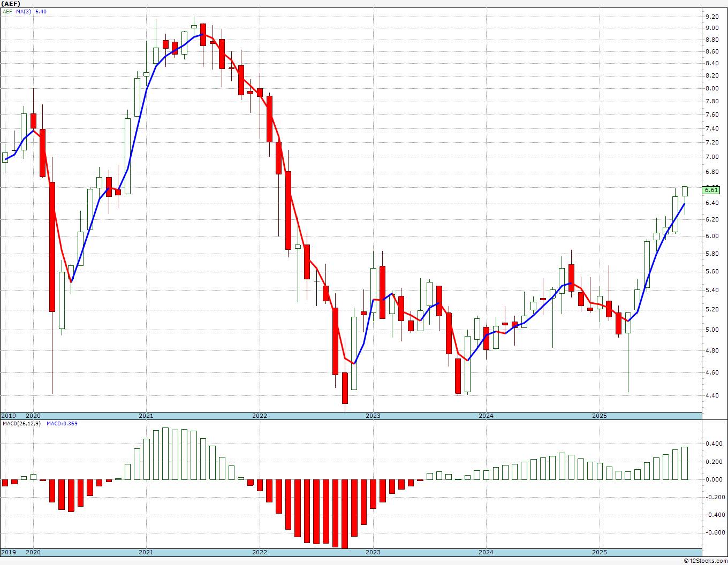The height and width of the screenshot is (565, 728).
Task: Click the MA(3) indicator label
Action: [x=24, y=11]
